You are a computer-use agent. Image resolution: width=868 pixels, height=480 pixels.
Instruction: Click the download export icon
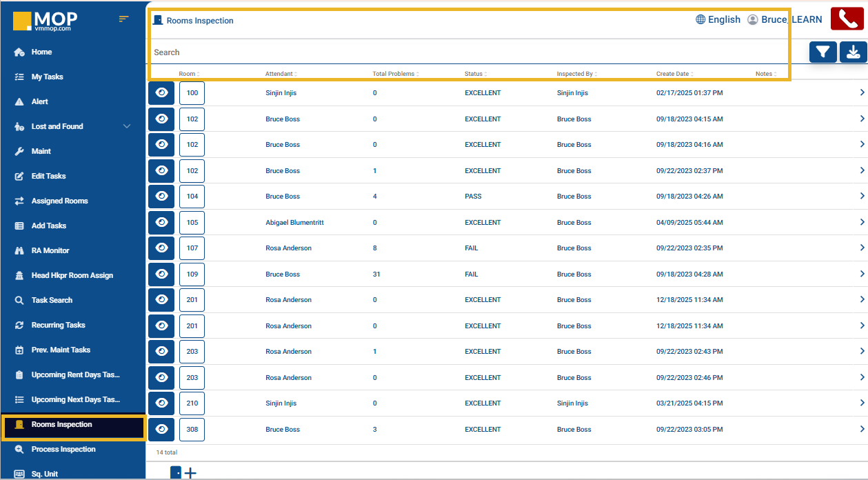[x=853, y=52]
